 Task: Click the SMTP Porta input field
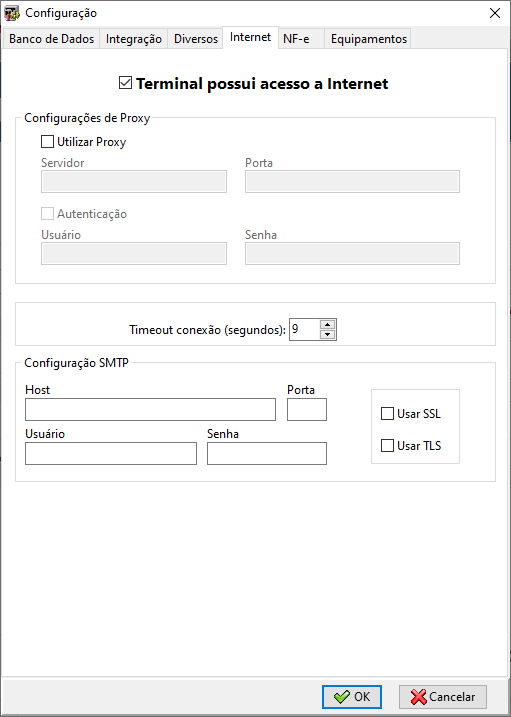(307, 409)
